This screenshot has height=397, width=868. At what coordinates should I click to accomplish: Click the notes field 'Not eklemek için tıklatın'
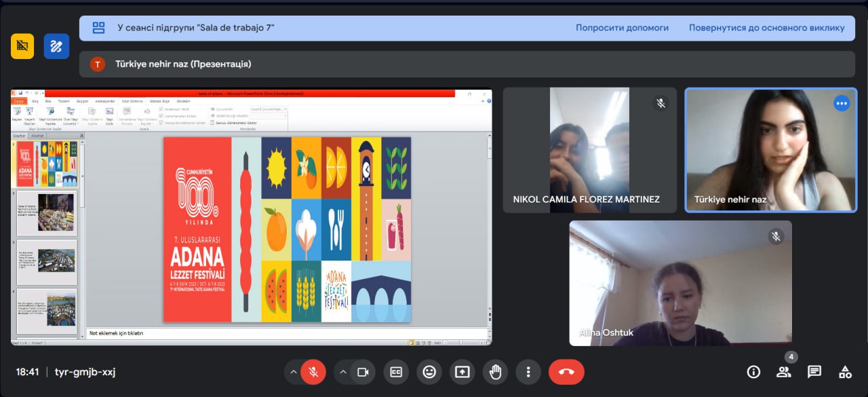[x=288, y=333]
